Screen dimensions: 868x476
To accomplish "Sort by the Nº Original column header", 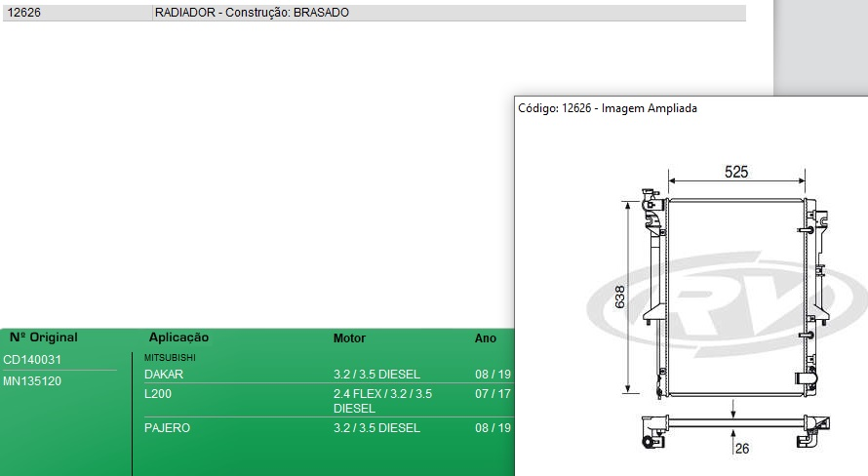I will (x=43, y=337).
